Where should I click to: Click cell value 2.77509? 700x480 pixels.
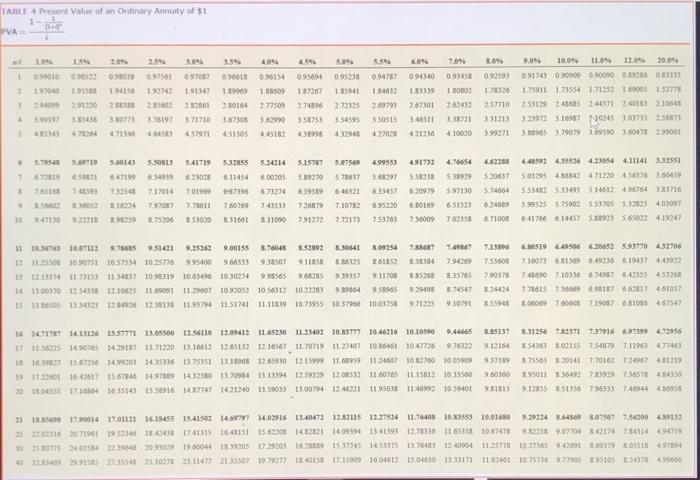(x=272, y=105)
